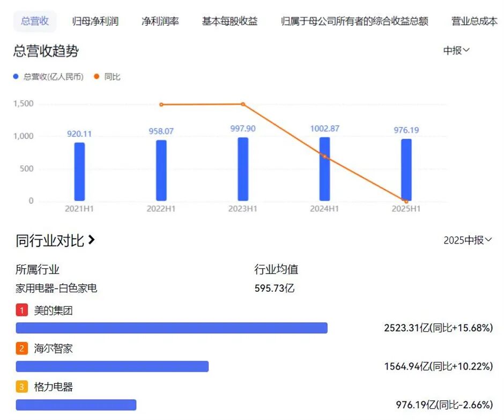Toggle the 同比 legend item
The width and height of the screenshot is (504, 420).
pos(106,77)
